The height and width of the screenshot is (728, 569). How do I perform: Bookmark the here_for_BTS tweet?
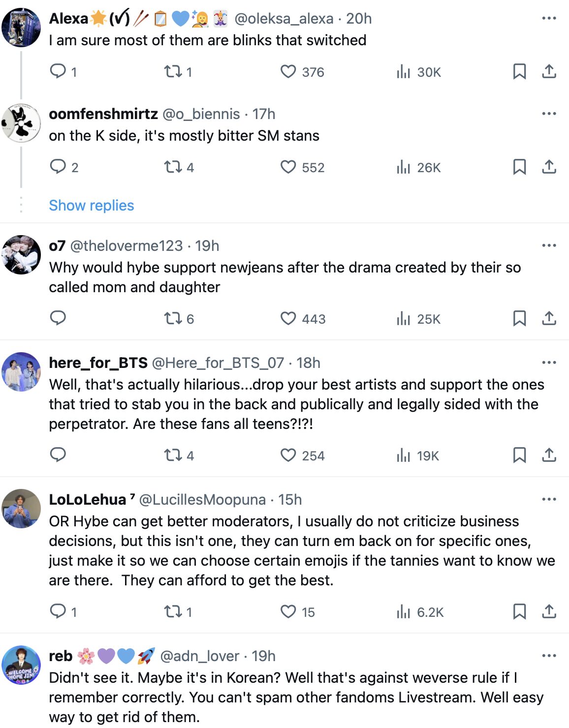(x=519, y=455)
